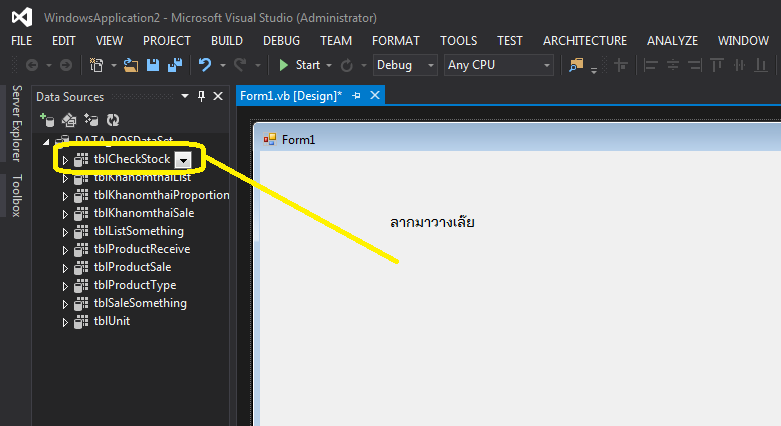The width and height of the screenshot is (781, 426).
Task: Expand the tblCheckStock table node
Action: tap(65, 160)
